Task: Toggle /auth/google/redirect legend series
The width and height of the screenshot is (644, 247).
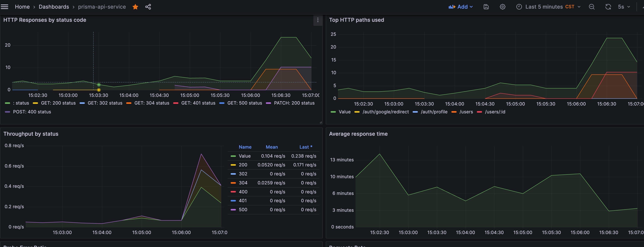Action: point(386,112)
